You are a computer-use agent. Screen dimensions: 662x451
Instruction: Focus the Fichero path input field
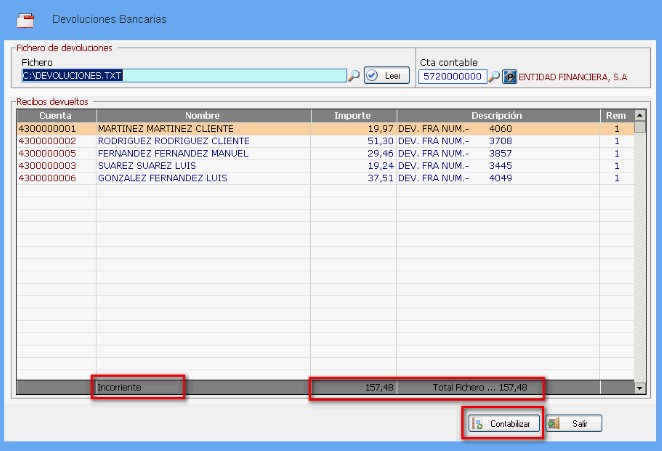point(184,76)
